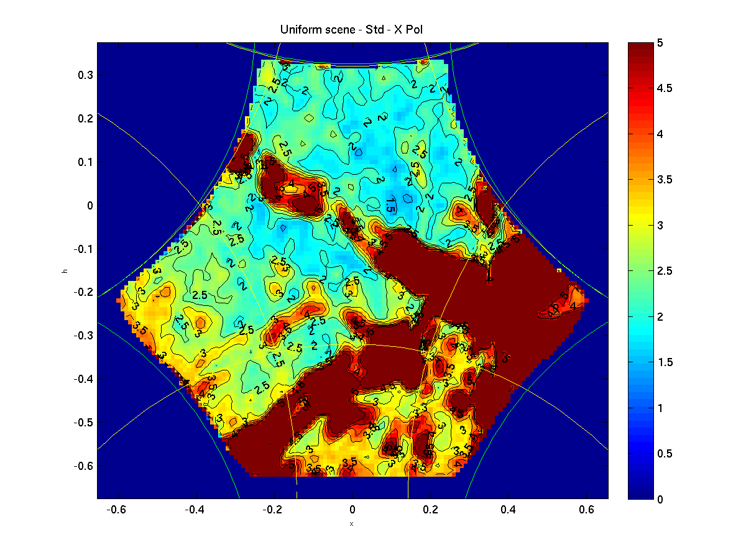
Task: Click the y-axis tick label "-0.4"
Action: (x=83, y=379)
